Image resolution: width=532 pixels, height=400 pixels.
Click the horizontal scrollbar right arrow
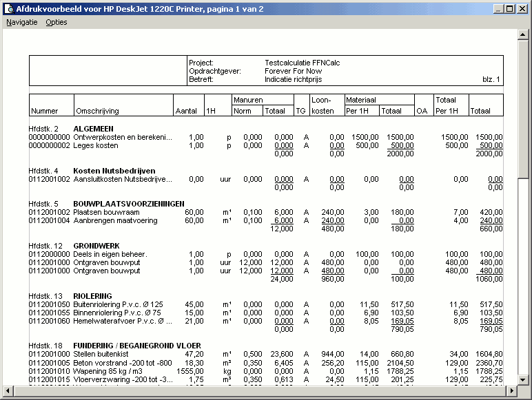(512, 391)
